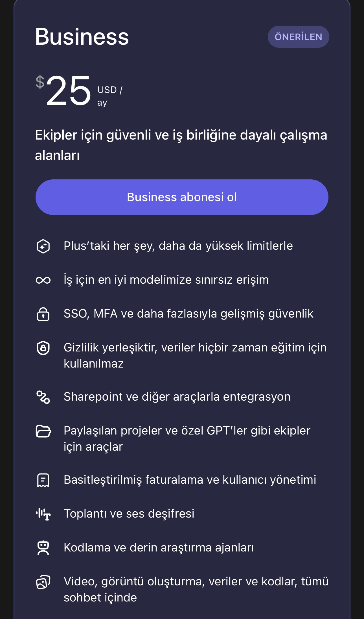The width and height of the screenshot is (364, 619).
Task: Click the sparkle hexagon icon beside Plus'taki
Action: point(43,246)
